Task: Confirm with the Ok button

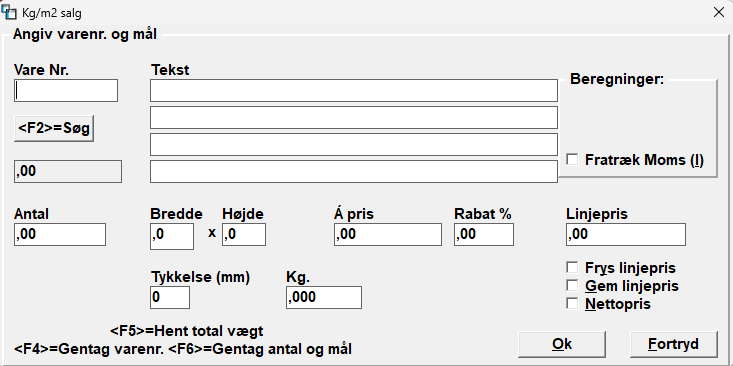Action: [x=562, y=344]
